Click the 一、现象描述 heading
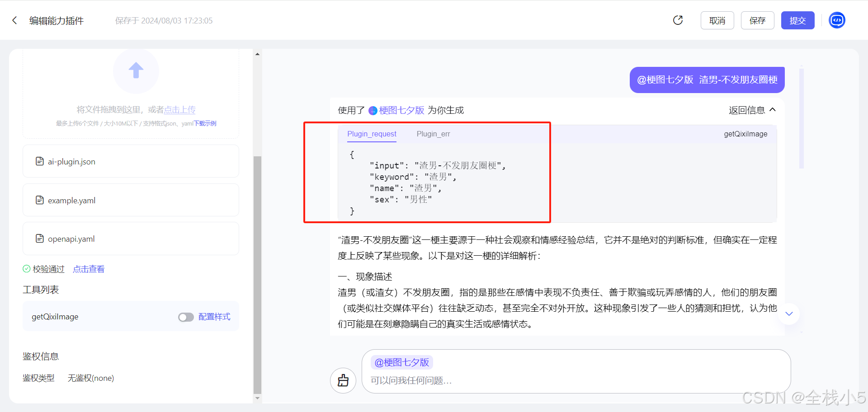Screen dimensions: 868x412 click(x=365, y=276)
